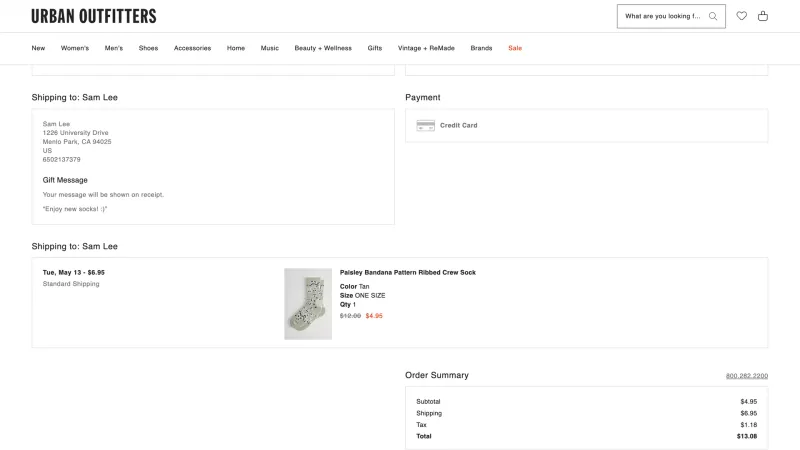Click the credit card icon
This screenshot has height=450, width=800.
[426, 126]
